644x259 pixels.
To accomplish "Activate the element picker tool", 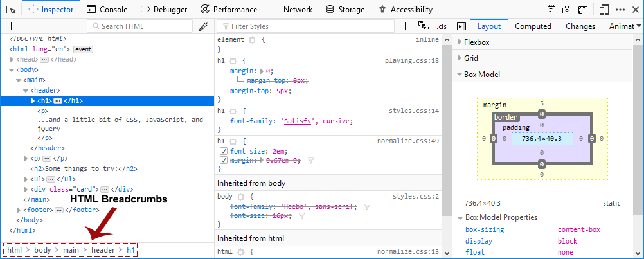I will click(x=11, y=10).
